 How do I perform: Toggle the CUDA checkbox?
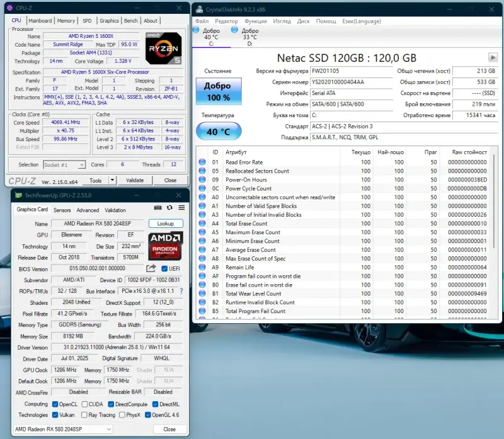tap(83, 404)
